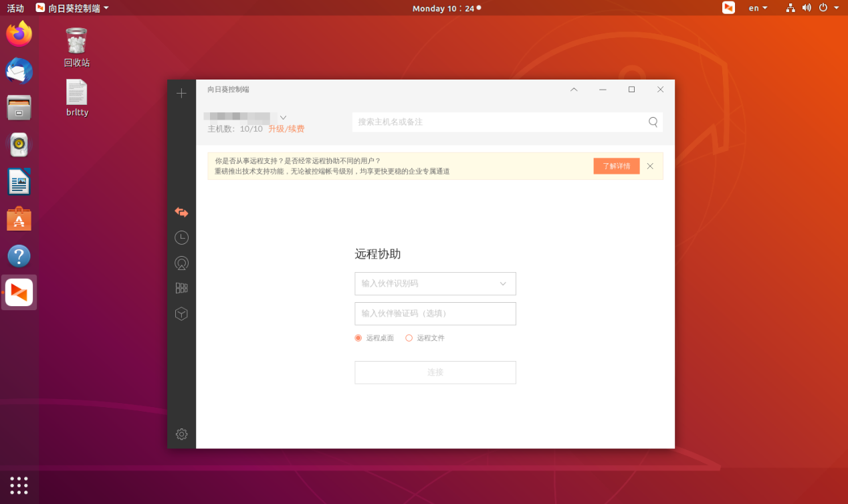Screen dimensions: 848x504
Task: Click the plus icon in the sidebar
Action: click(x=181, y=94)
